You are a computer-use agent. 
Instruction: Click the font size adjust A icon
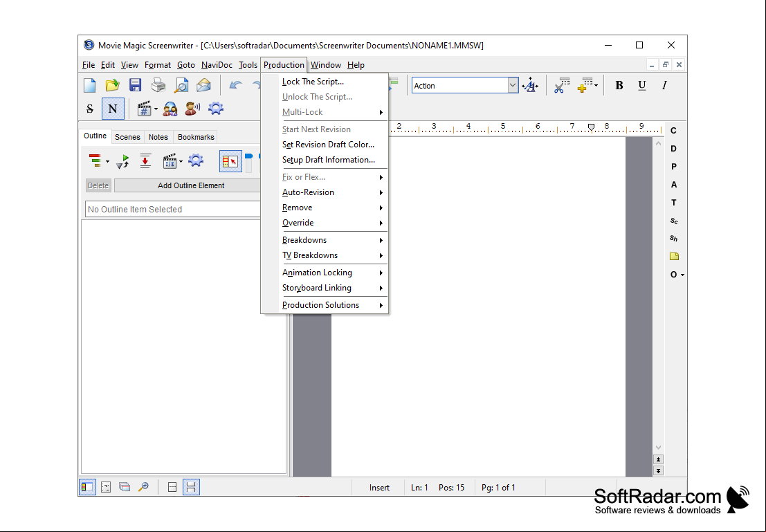tap(530, 86)
